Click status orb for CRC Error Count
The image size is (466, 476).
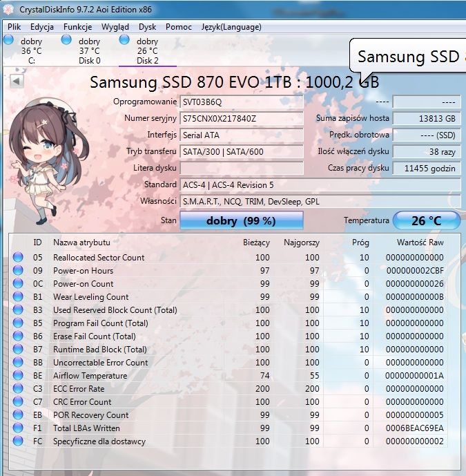(18, 401)
